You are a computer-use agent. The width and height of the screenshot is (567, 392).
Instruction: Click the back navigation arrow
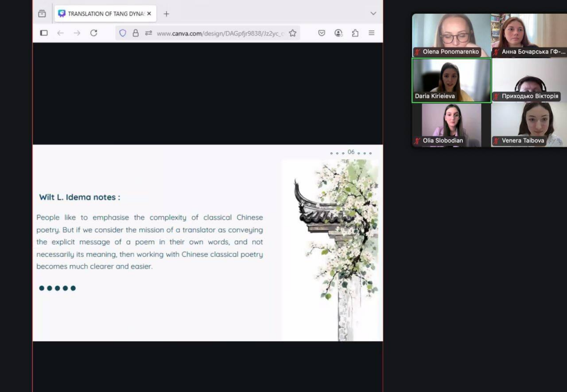60,33
